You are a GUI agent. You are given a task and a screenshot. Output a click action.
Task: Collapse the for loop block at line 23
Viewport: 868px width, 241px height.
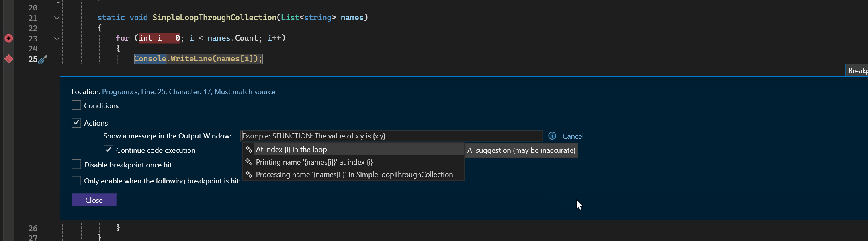click(57, 38)
